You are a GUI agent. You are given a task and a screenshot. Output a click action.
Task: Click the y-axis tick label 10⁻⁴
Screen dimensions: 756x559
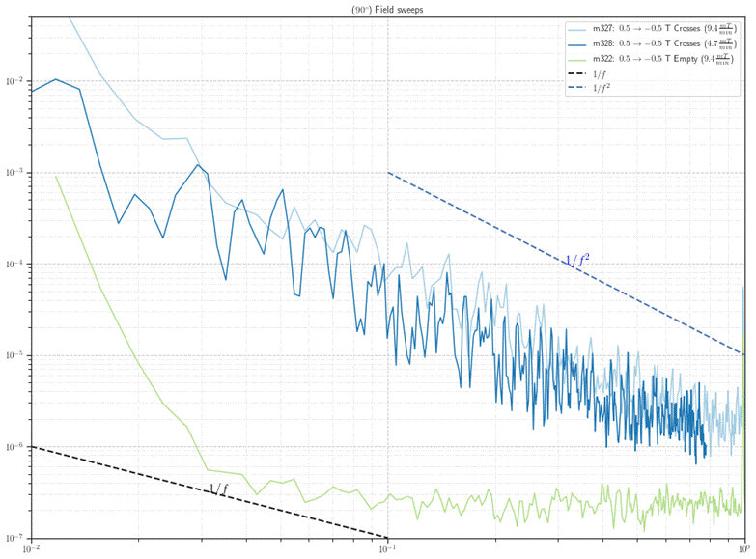[14, 265]
